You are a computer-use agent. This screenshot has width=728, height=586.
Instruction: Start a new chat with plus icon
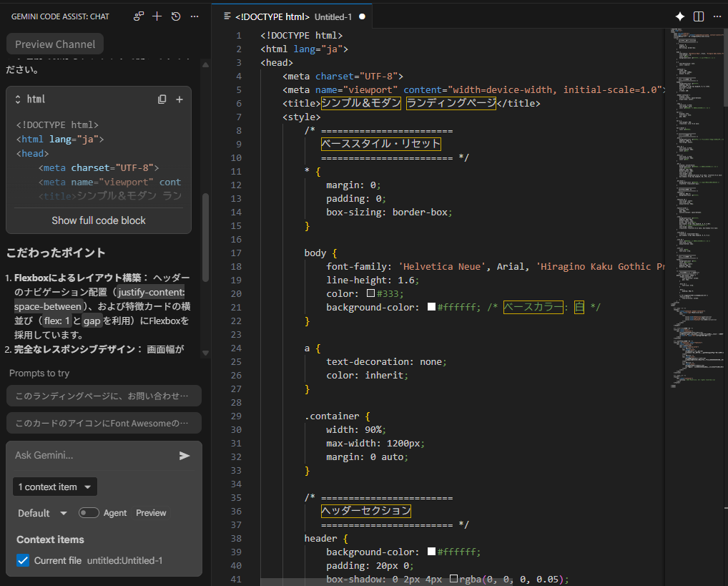coord(157,16)
